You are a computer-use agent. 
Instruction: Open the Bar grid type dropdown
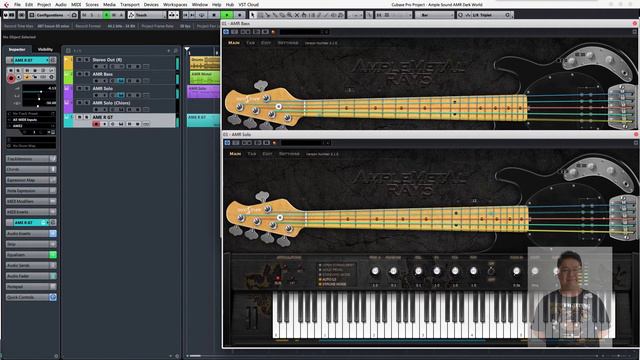coord(434,15)
